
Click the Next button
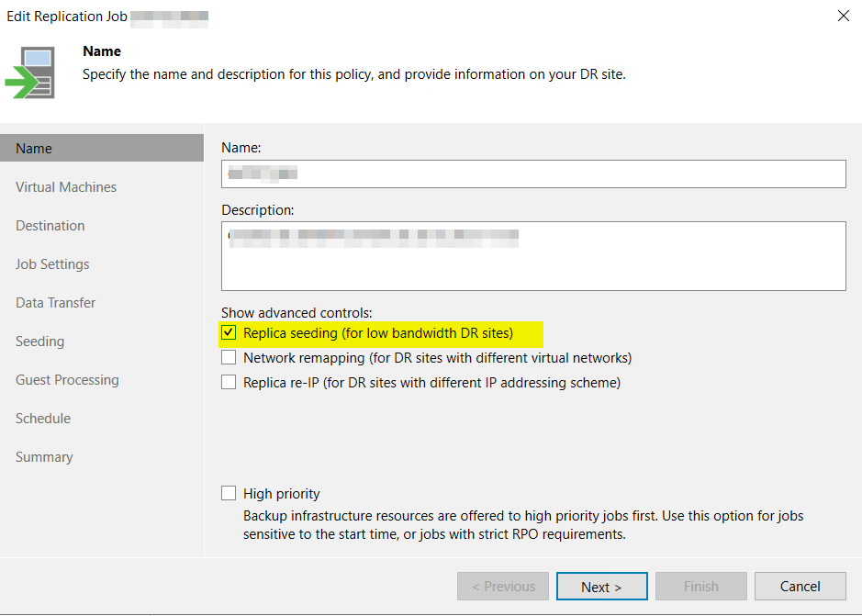click(x=601, y=587)
